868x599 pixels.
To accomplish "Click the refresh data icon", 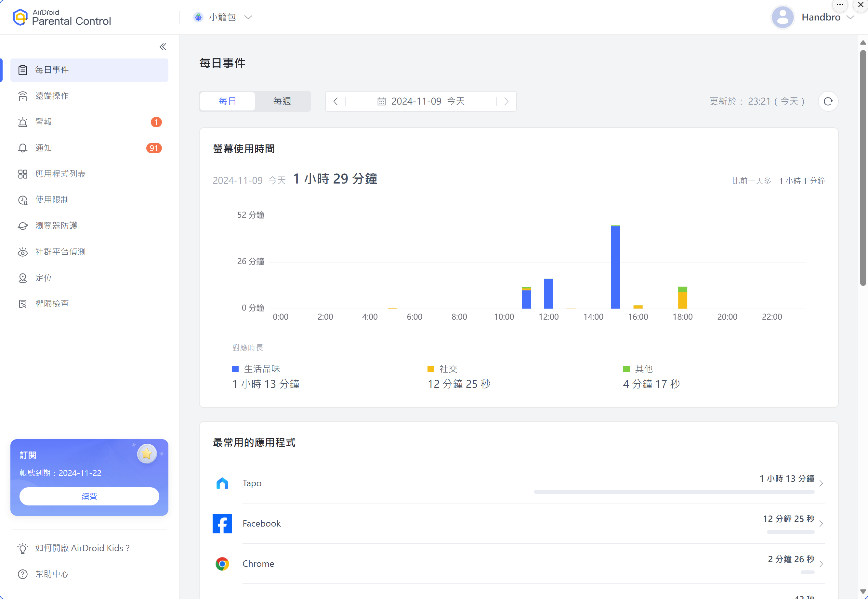I will pyautogui.click(x=828, y=101).
